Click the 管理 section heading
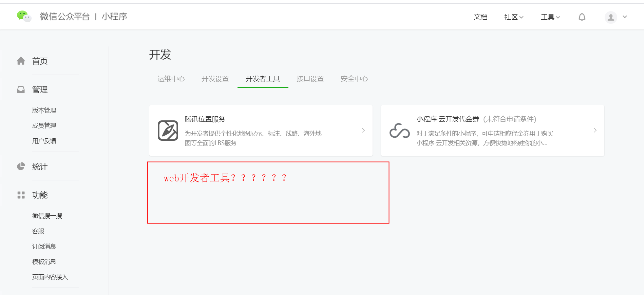Image resolution: width=644 pixels, height=295 pixels. coord(40,90)
